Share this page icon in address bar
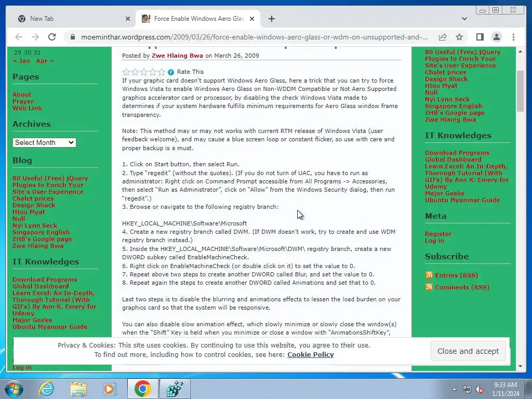This screenshot has height=399, width=532. (x=443, y=37)
